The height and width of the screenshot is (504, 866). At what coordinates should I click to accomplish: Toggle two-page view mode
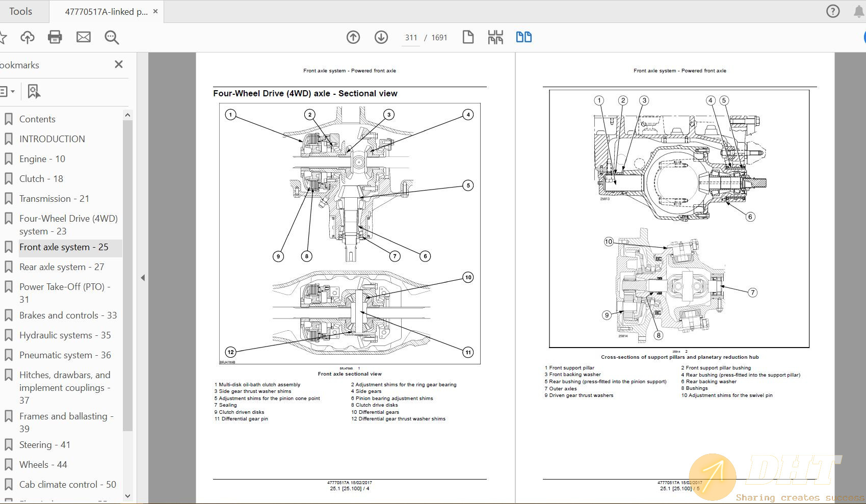pos(523,37)
